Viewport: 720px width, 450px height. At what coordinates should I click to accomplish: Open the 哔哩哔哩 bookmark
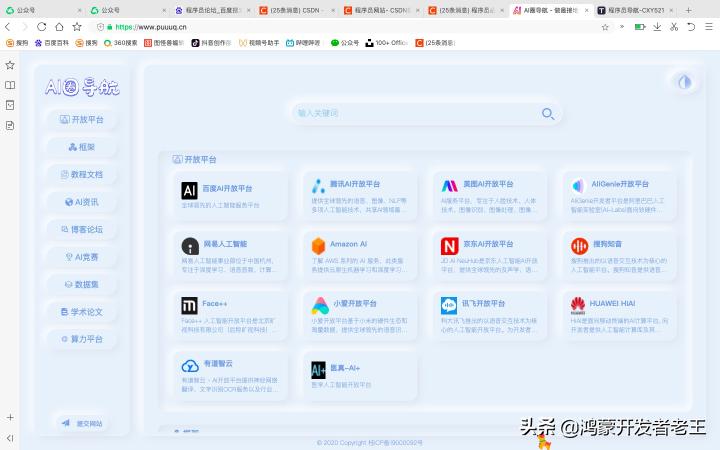[303, 43]
